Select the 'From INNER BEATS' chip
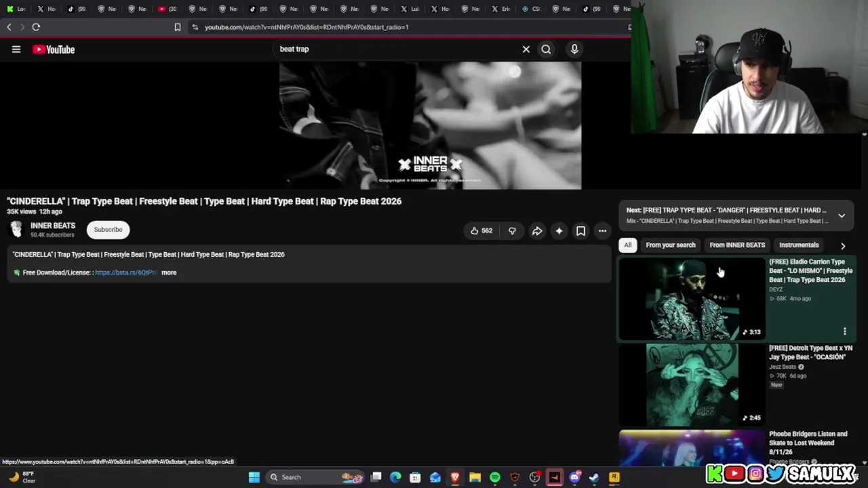This screenshot has height=488, width=868. coord(737,245)
